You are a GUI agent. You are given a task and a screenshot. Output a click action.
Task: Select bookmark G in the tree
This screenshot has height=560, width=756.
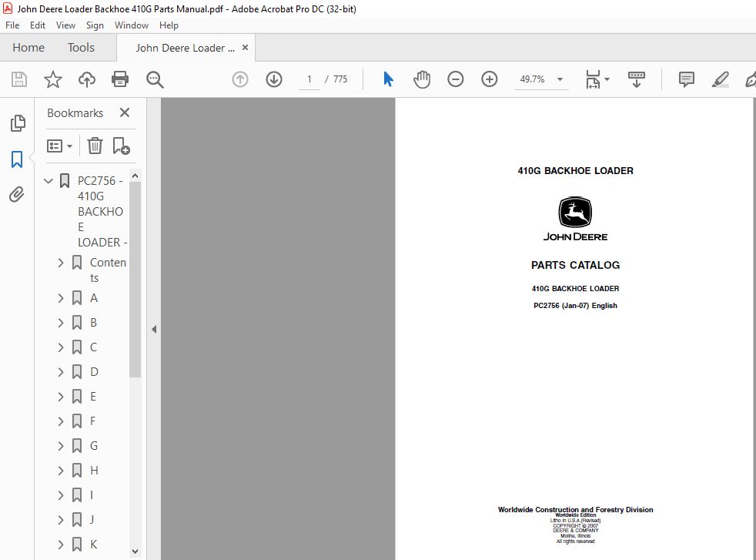[x=94, y=446]
